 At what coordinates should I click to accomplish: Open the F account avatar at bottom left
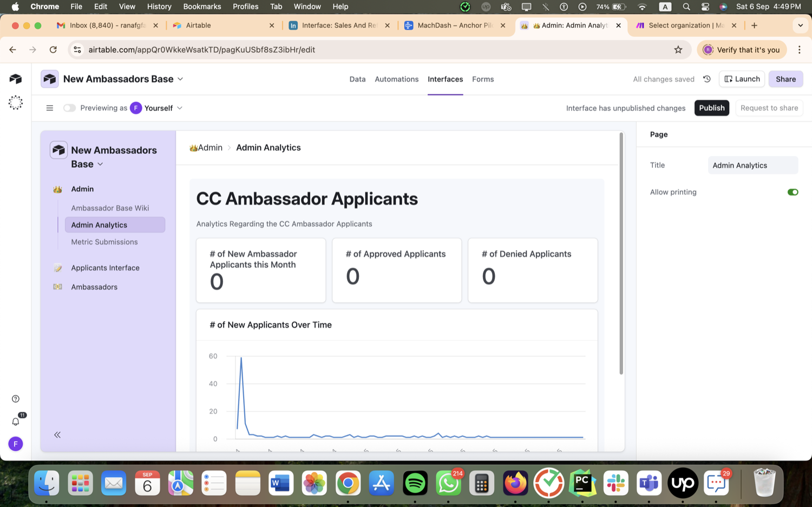click(16, 444)
